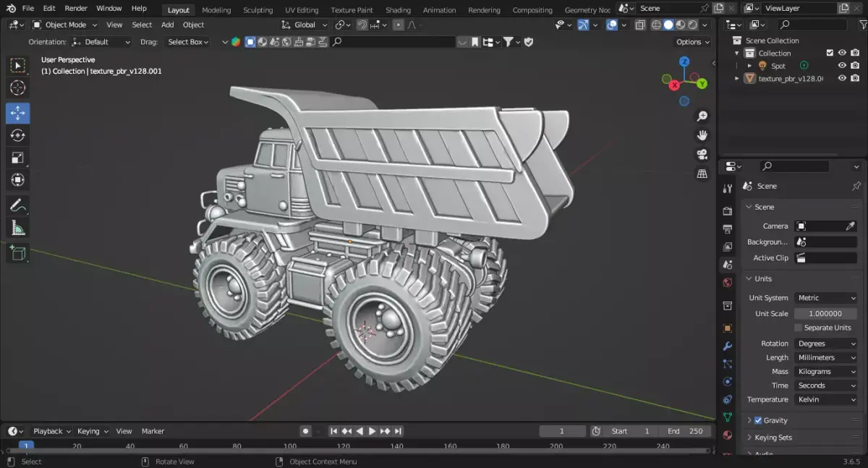
Task: Open the World properties tab
Action: coord(728,283)
